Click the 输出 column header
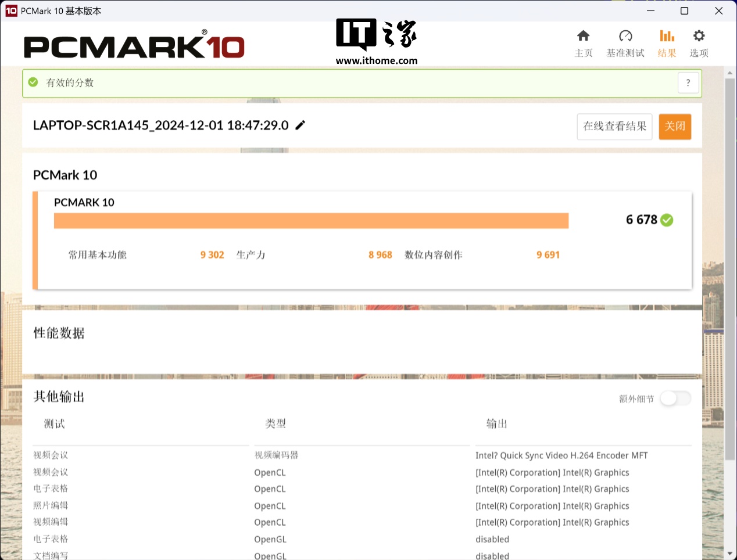The image size is (737, 560). pos(497,424)
